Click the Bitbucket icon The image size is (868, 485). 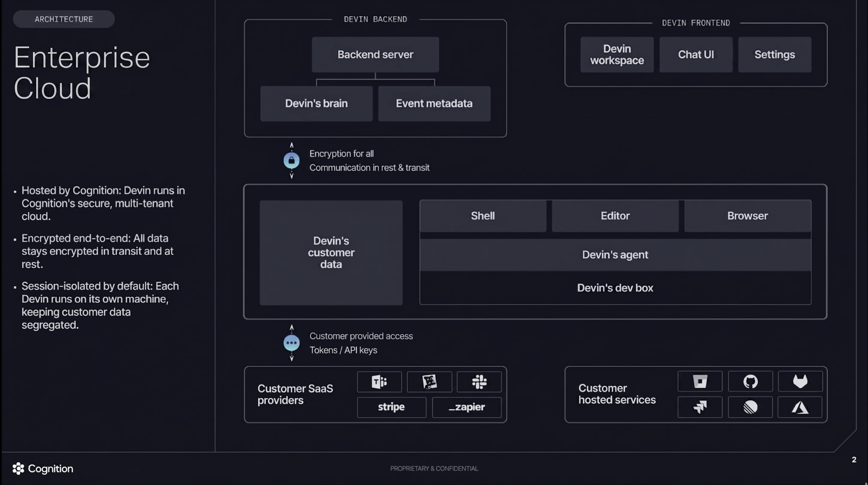pos(700,381)
